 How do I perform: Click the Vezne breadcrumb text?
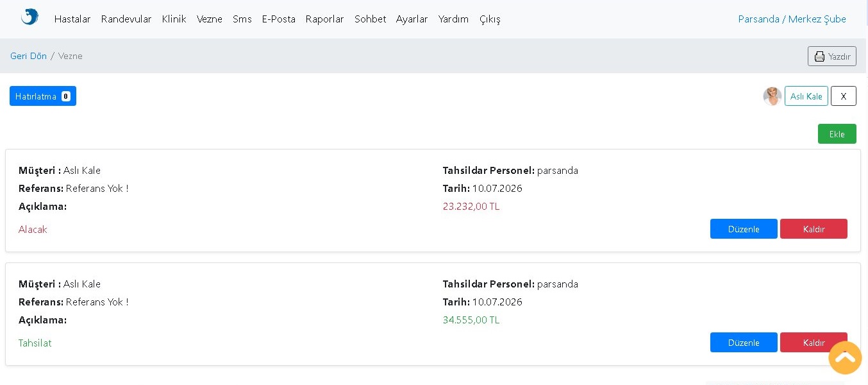(71, 56)
